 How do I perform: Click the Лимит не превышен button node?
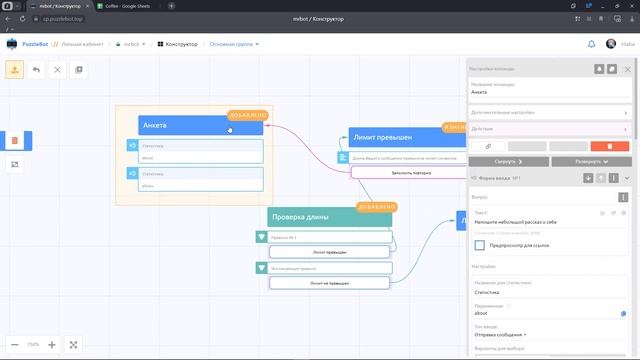pos(329,283)
